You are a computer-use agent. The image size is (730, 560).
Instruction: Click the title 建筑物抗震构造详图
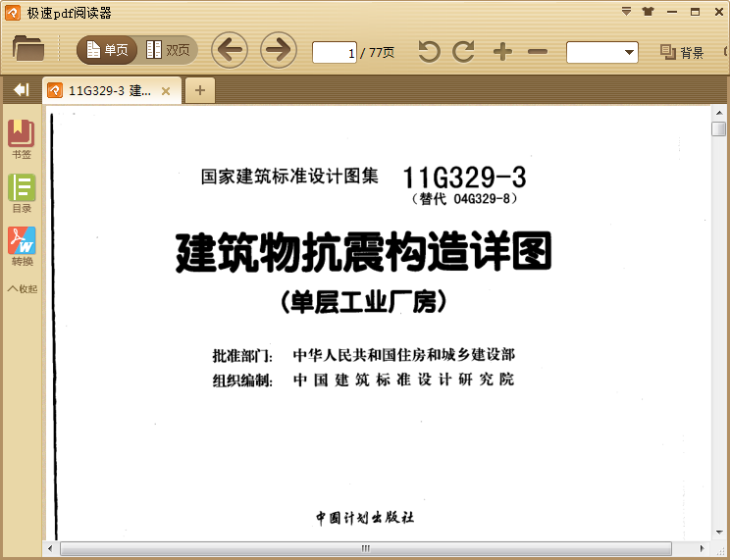point(364,252)
